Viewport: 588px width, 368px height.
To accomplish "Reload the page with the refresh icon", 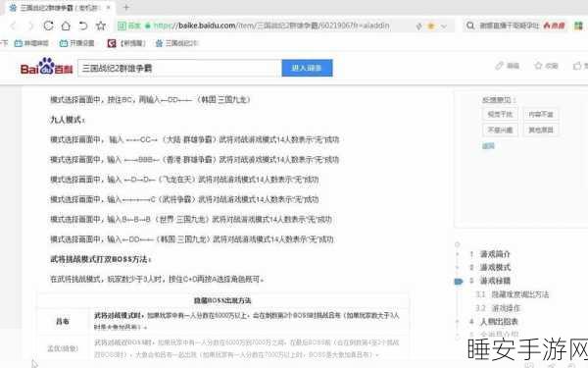I will 48,26.
